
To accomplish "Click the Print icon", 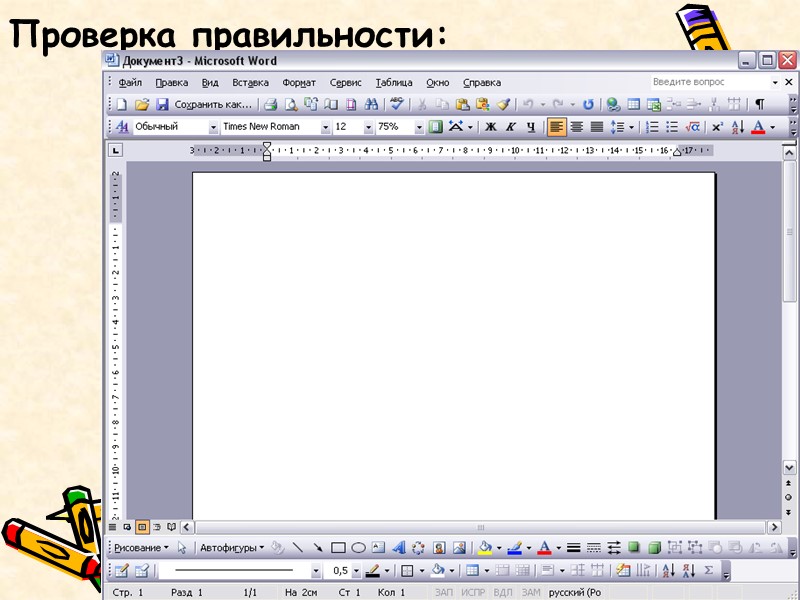I will 270,105.
